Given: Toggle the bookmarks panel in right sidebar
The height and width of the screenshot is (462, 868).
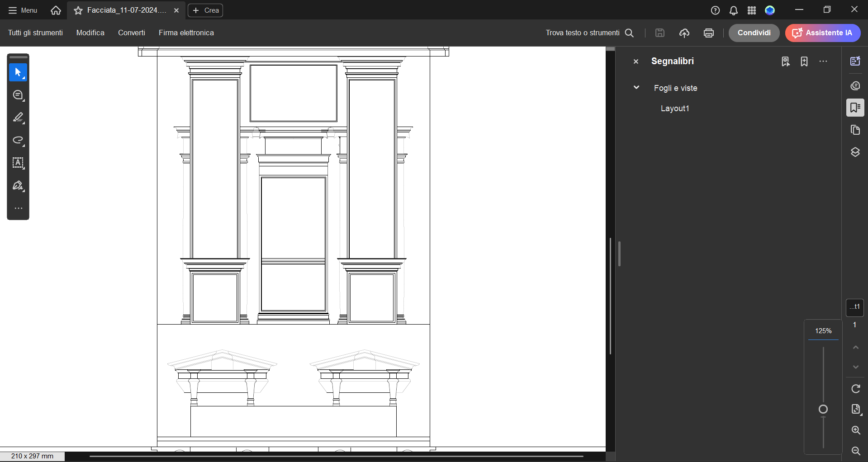Looking at the screenshot, I should [855, 108].
